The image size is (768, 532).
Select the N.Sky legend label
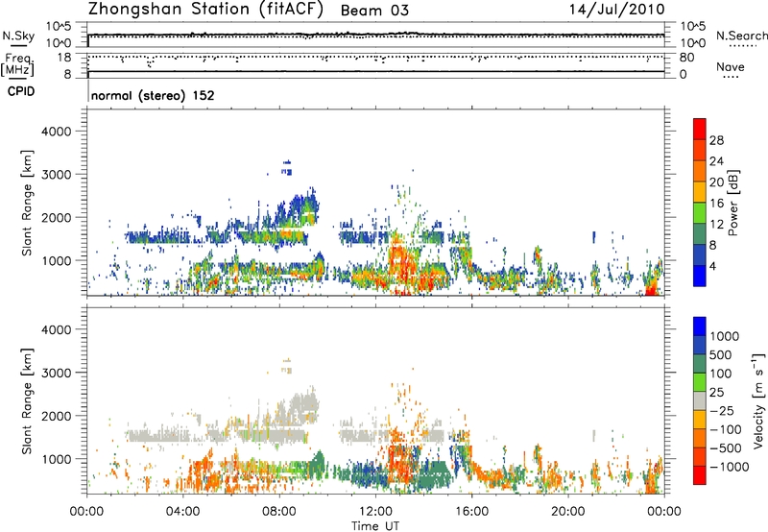click(x=18, y=36)
